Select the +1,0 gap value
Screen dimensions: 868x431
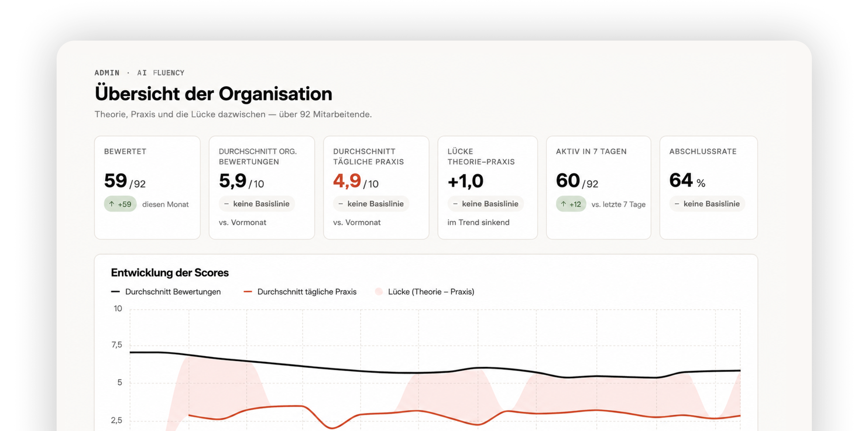click(x=466, y=181)
